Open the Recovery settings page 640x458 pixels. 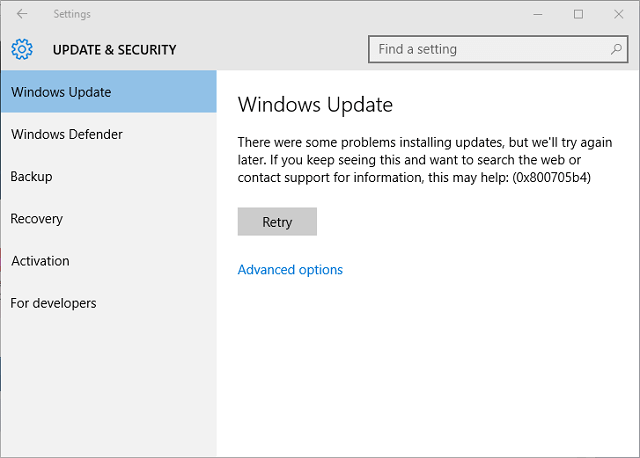coord(37,218)
